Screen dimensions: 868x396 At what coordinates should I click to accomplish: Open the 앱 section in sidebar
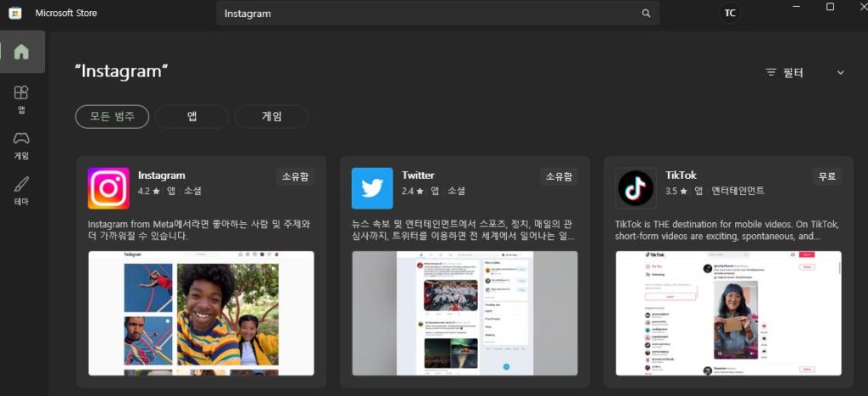click(21, 100)
